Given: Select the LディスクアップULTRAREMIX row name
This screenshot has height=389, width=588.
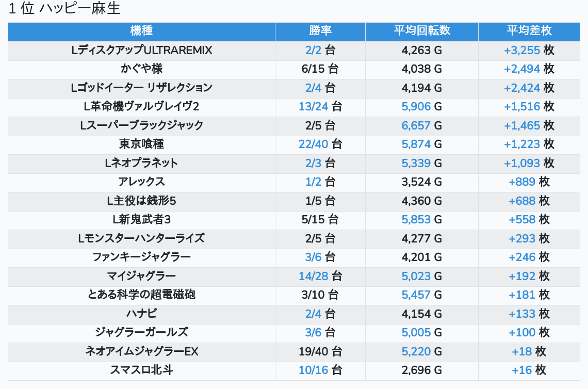Looking at the screenshot, I should [x=141, y=50].
